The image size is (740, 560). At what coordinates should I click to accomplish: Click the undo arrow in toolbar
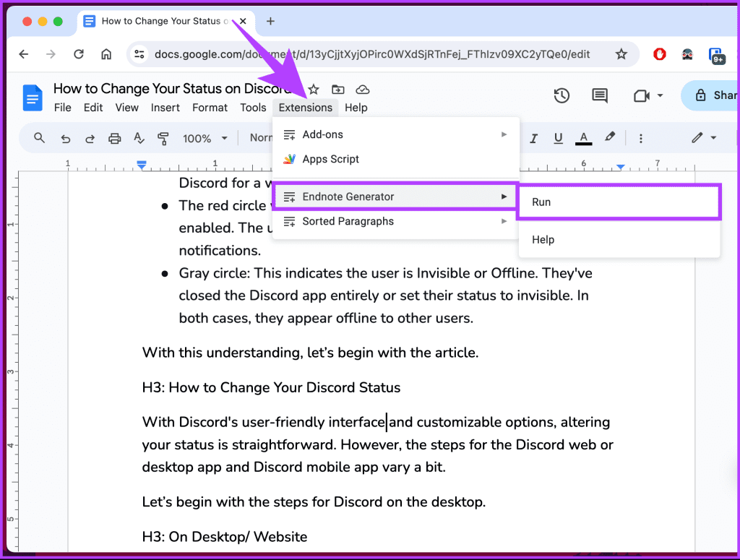[66, 138]
